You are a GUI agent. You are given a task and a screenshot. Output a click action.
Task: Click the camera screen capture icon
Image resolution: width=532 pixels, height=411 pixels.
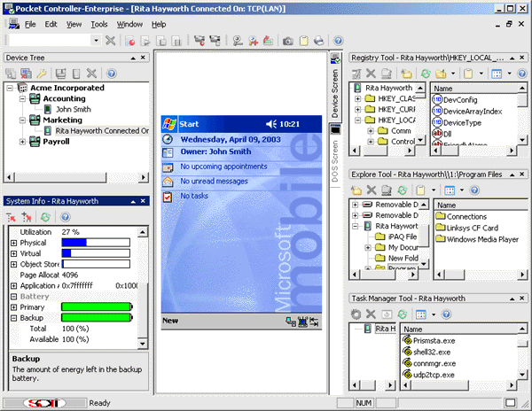point(288,41)
